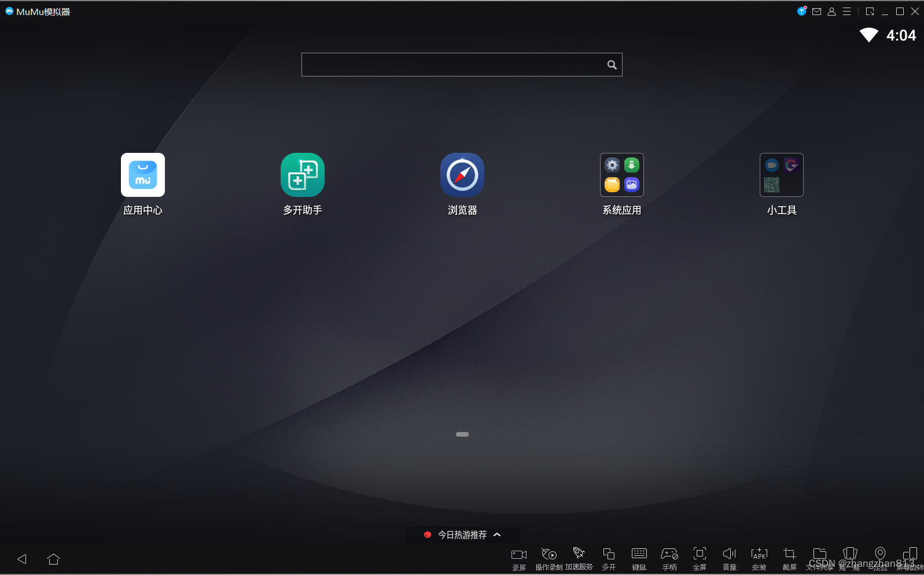Open the 音量 volume control
This screenshot has height=575, width=924.
730,559
